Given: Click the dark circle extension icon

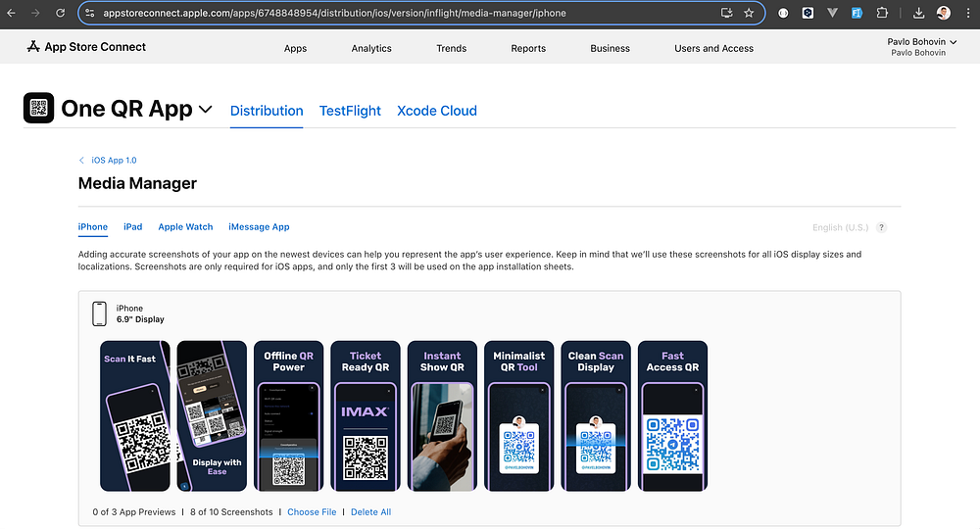Looking at the screenshot, I should tap(783, 13).
